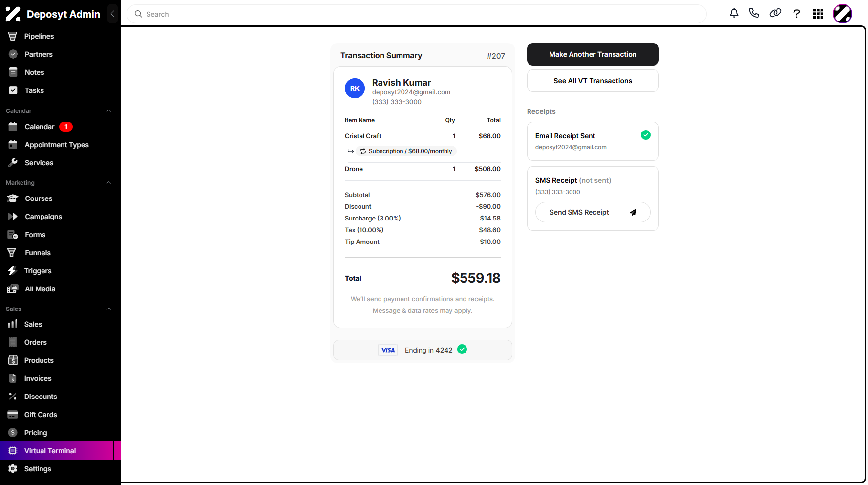Select Virtual Terminal in the sidebar

(61, 451)
